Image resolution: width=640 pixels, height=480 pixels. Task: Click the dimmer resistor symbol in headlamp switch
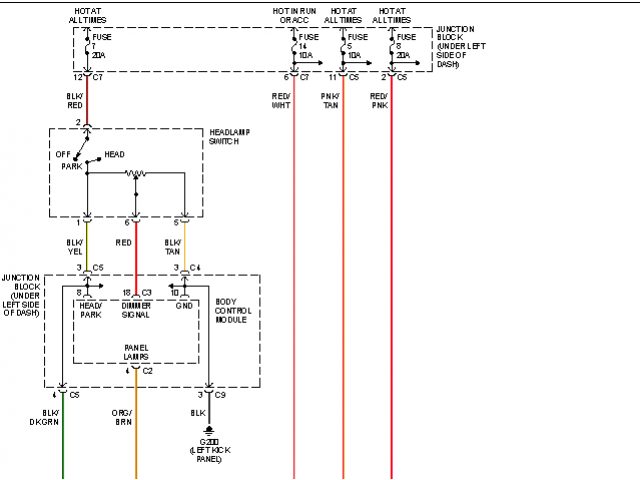[136, 173]
